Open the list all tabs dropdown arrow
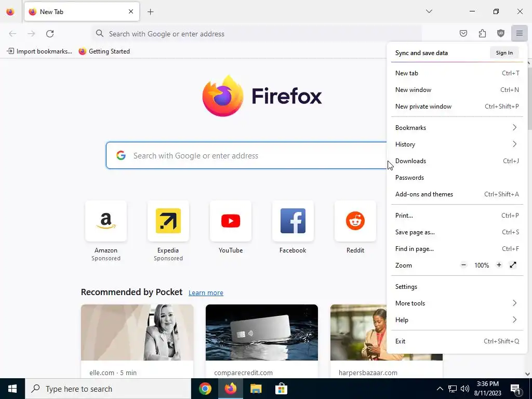Viewport: 532px width, 399px height. (429, 11)
